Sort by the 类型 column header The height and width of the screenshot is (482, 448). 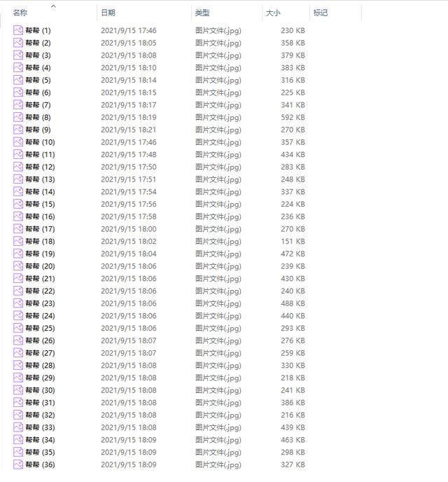[x=202, y=13]
